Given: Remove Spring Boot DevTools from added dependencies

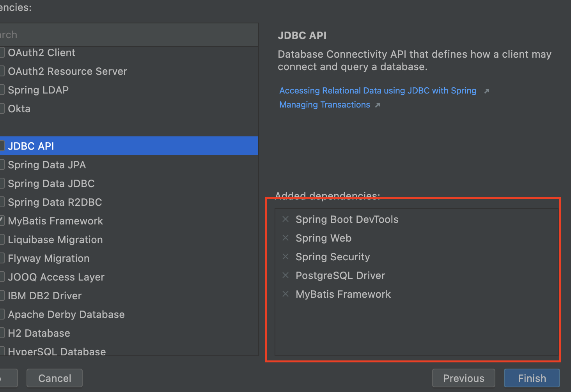Looking at the screenshot, I should (x=285, y=219).
